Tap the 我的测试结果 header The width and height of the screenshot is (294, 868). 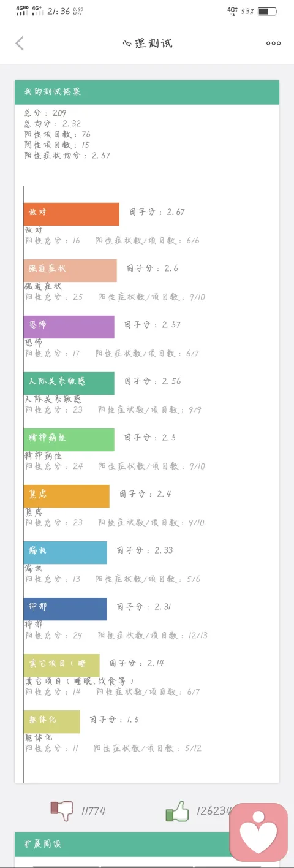pyautogui.click(x=147, y=92)
